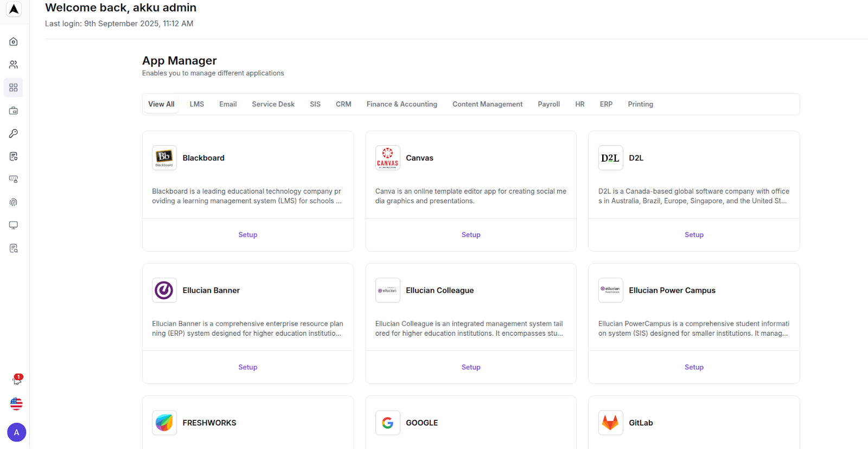Click the GitLab fox logo

click(x=611, y=422)
